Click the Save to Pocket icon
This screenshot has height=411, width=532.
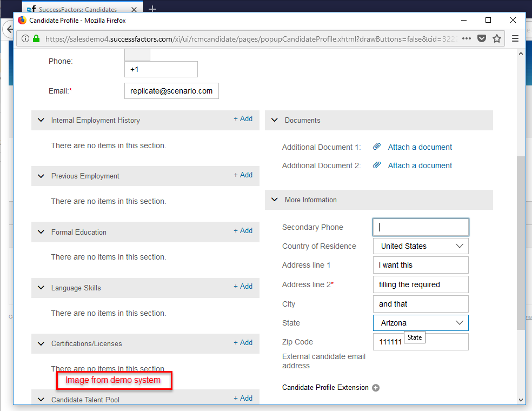point(481,39)
